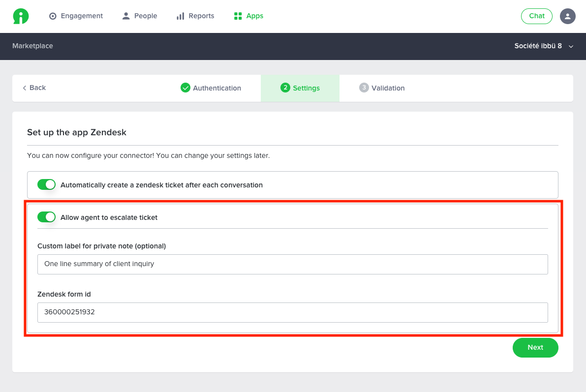Click the 'Allow agent to escalate ticket' label
The image size is (586, 392).
point(109,217)
